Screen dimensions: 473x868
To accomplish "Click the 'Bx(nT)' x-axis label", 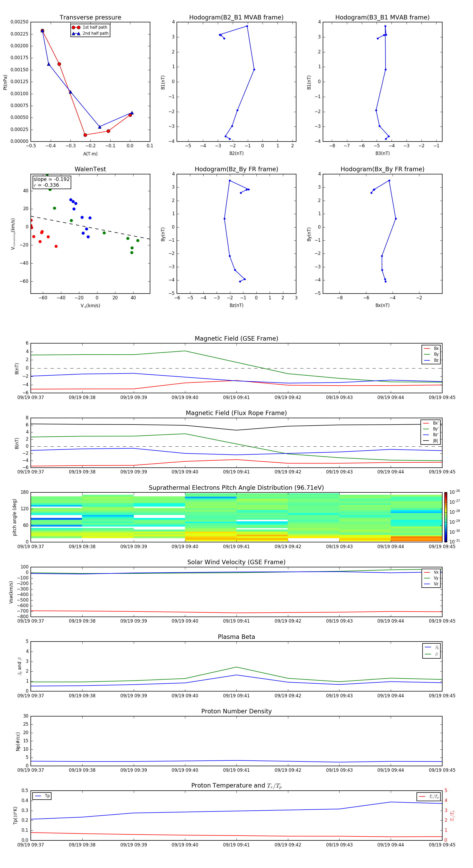I will click(382, 305).
